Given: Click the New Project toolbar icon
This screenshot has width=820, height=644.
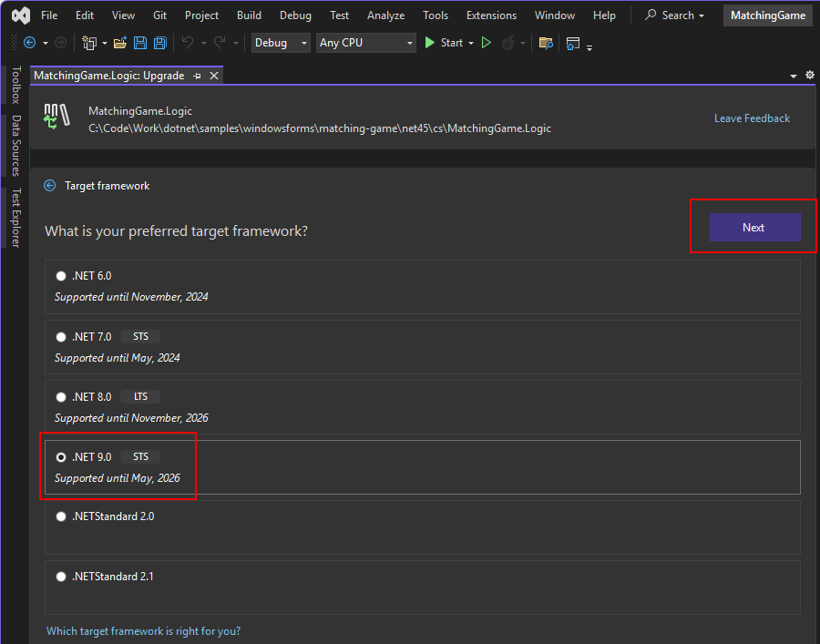Looking at the screenshot, I should 88,43.
